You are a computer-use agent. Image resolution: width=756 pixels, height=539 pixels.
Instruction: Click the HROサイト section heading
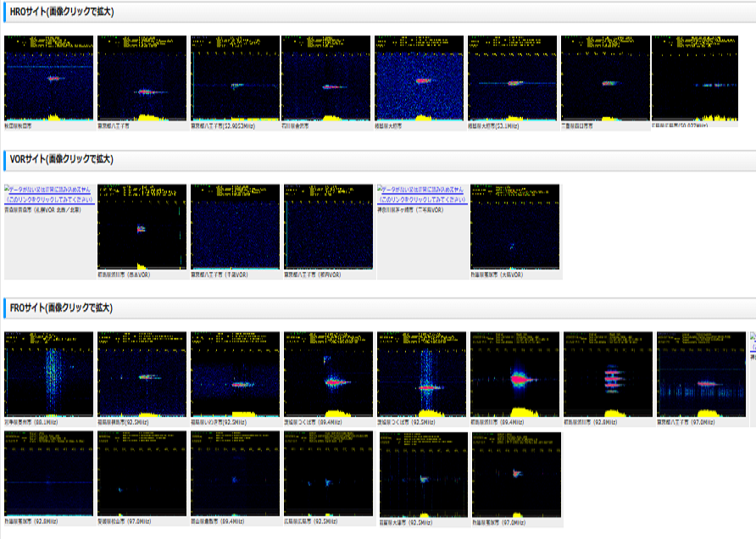coord(60,12)
